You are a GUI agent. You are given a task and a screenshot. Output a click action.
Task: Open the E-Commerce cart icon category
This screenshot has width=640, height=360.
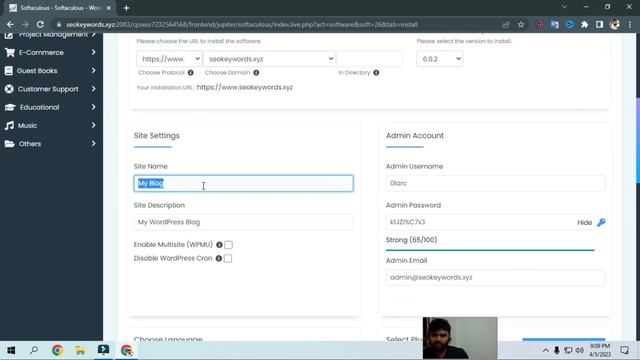[10, 52]
